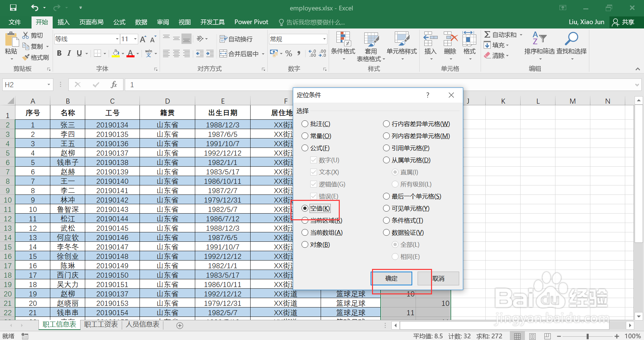The image size is (644, 340).
Task: Enable Wrap Text (自动换行)
Action: click(237, 39)
